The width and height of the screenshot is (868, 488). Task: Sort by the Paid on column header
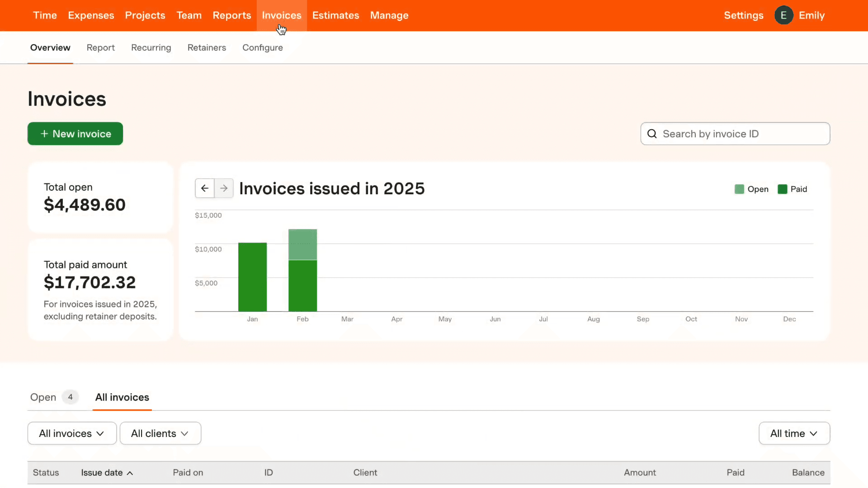coord(188,473)
